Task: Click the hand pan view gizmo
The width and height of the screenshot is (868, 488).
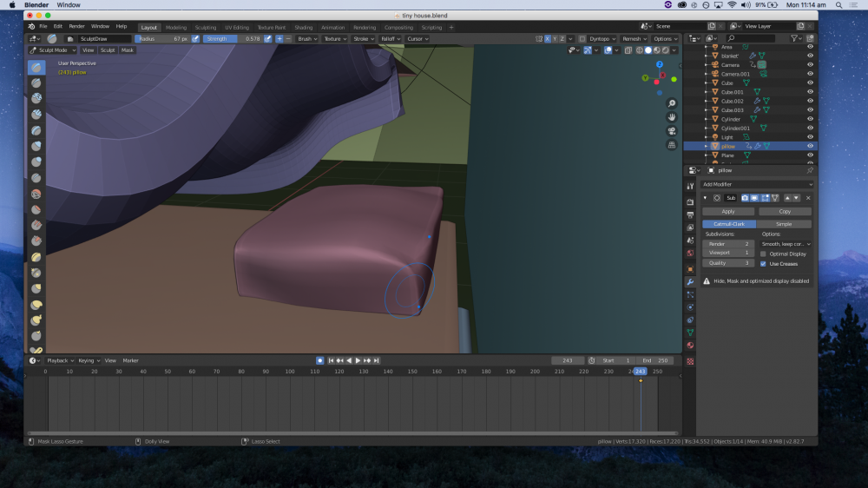Action: [672, 117]
